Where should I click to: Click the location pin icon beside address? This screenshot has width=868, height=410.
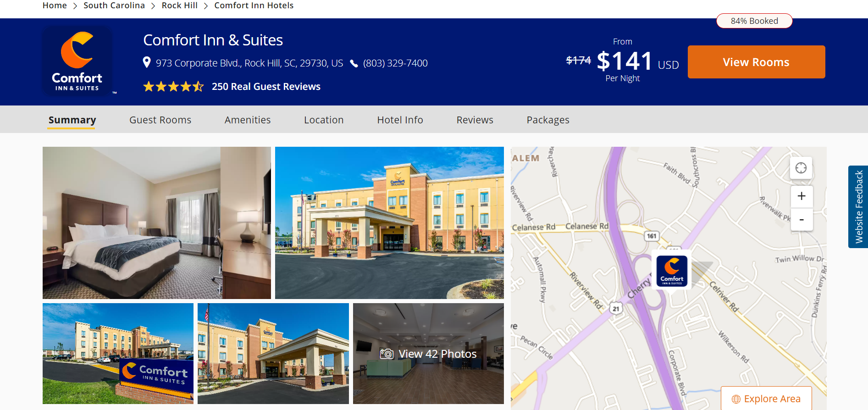point(147,62)
